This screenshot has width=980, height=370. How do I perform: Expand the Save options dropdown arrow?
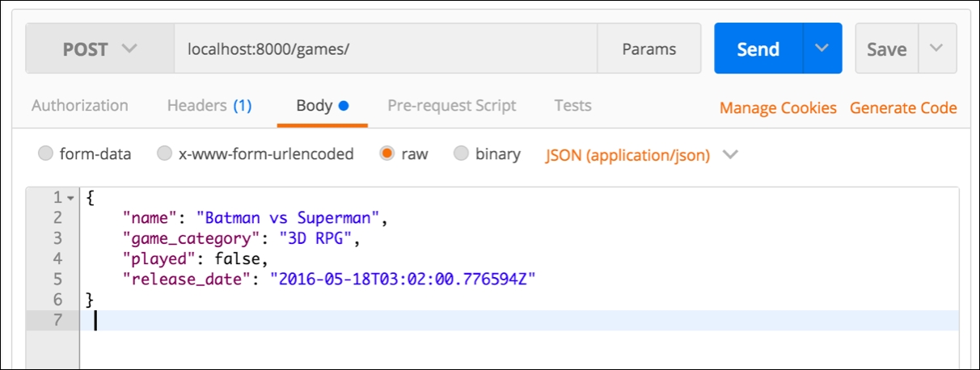936,48
